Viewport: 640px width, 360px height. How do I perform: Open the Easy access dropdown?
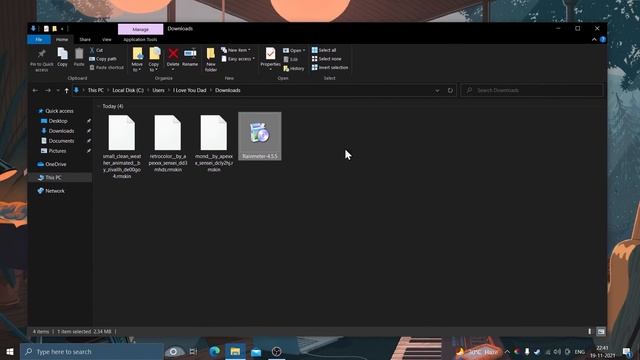point(238,59)
